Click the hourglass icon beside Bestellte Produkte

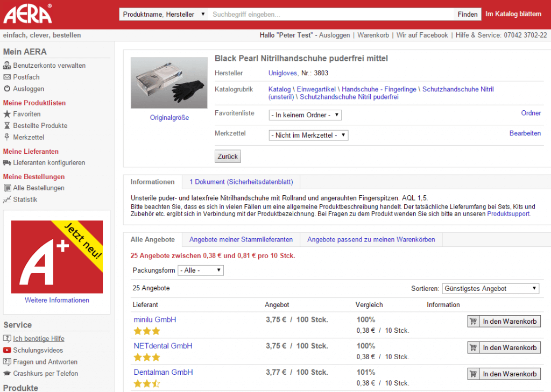coord(7,126)
